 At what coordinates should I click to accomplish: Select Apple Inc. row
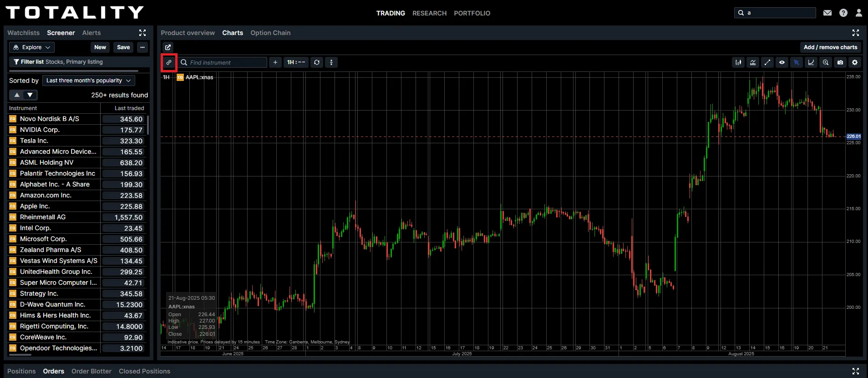[x=77, y=206]
